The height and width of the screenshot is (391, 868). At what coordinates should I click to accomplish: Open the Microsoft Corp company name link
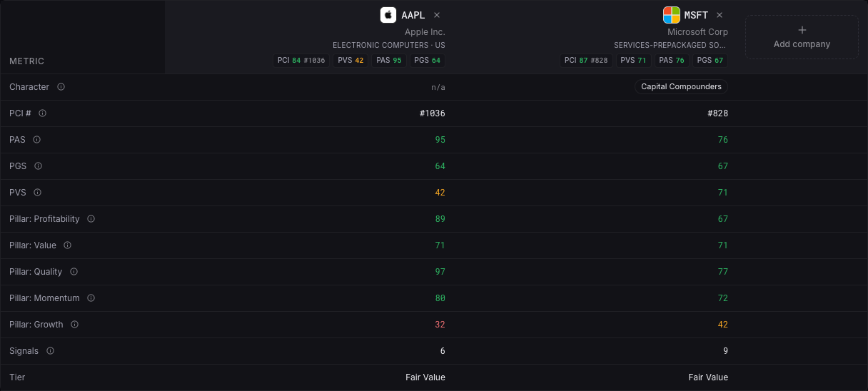pos(697,32)
